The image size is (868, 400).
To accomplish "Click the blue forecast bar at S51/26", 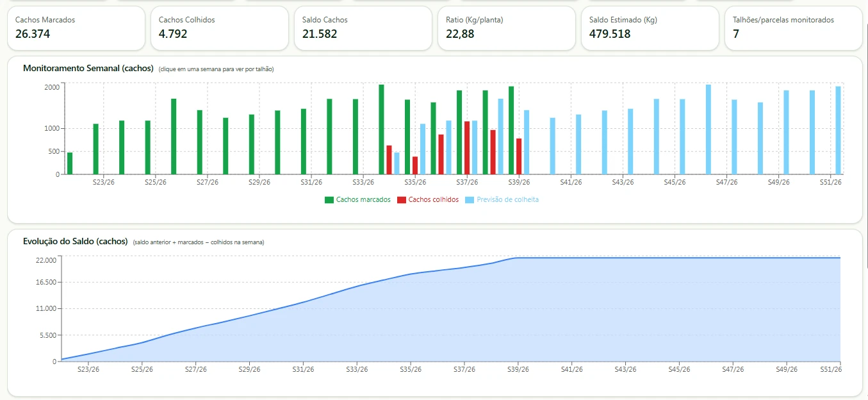I will click(838, 130).
